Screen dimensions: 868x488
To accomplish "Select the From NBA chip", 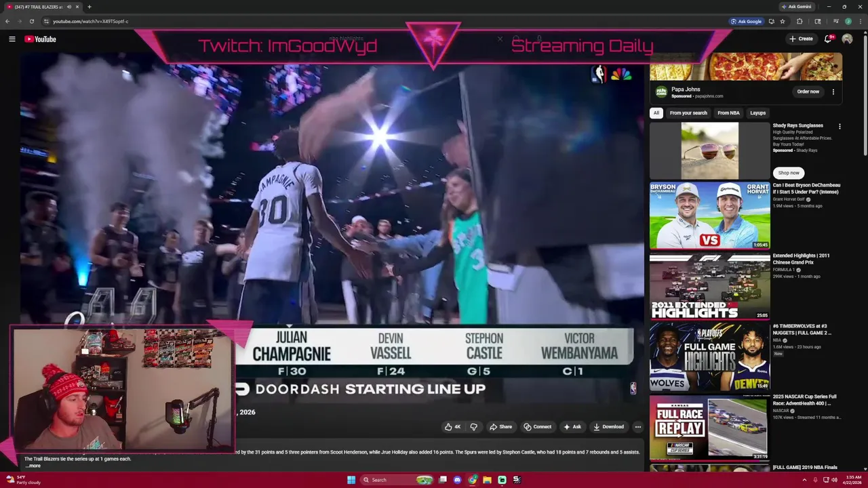I will pos(728,113).
